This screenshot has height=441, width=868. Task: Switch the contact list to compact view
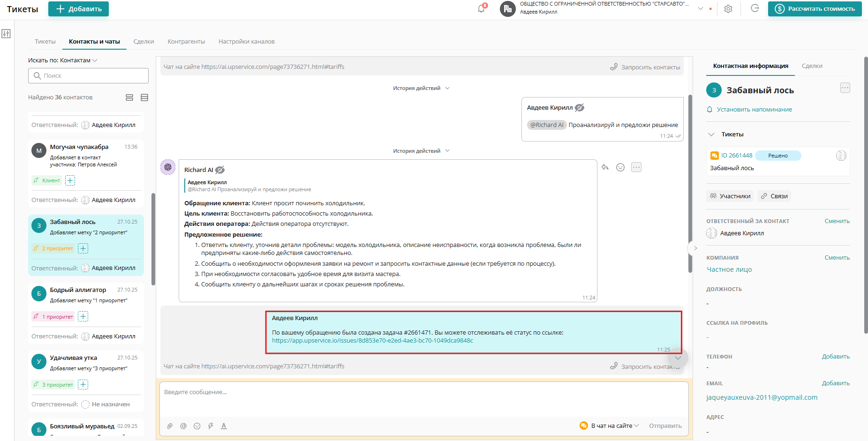[144, 97]
